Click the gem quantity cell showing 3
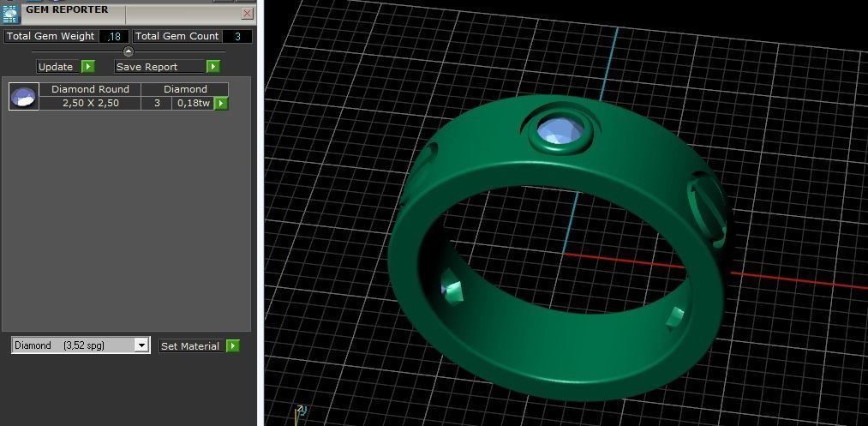Viewport: 868px width, 426px height. 157,103
